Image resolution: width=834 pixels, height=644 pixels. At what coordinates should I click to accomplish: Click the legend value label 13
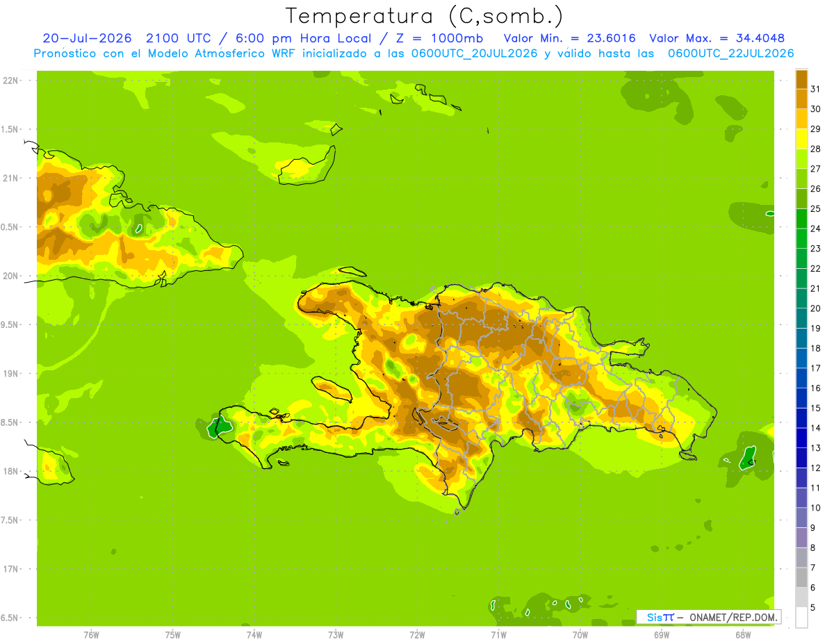point(815,448)
